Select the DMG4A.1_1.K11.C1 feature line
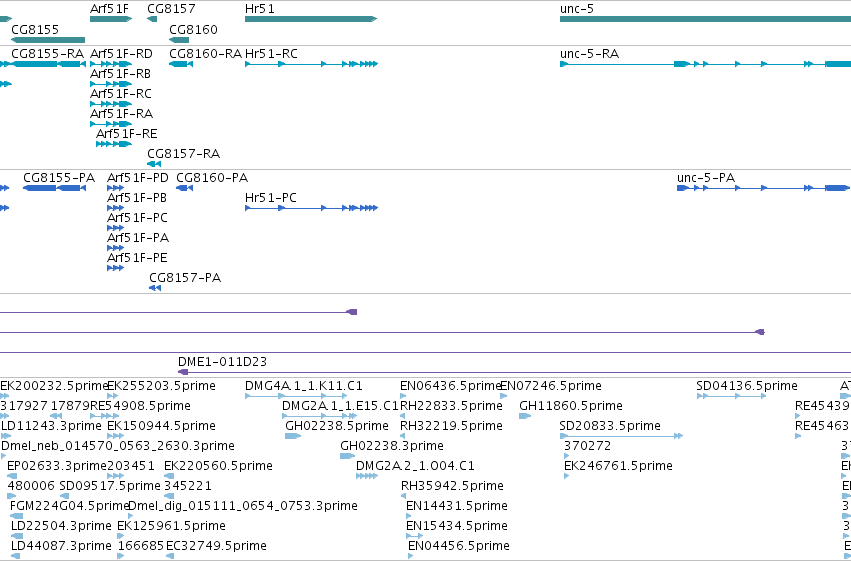 click(x=296, y=396)
